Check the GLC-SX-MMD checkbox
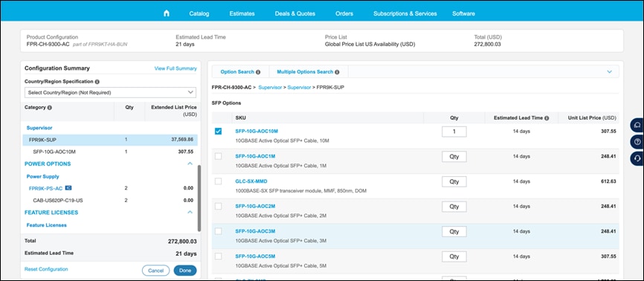The height and width of the screenshot is (281, 644). click(x=218, y=181)
